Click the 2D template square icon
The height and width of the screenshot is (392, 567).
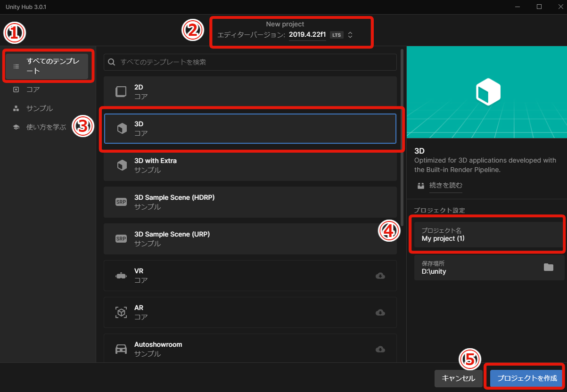pos(121,92)
